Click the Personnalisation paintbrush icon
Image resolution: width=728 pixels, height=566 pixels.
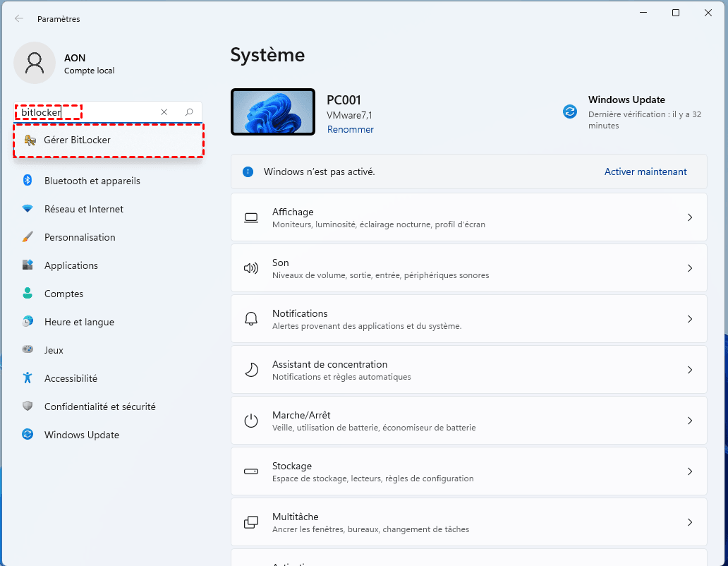tap(28, 237)
